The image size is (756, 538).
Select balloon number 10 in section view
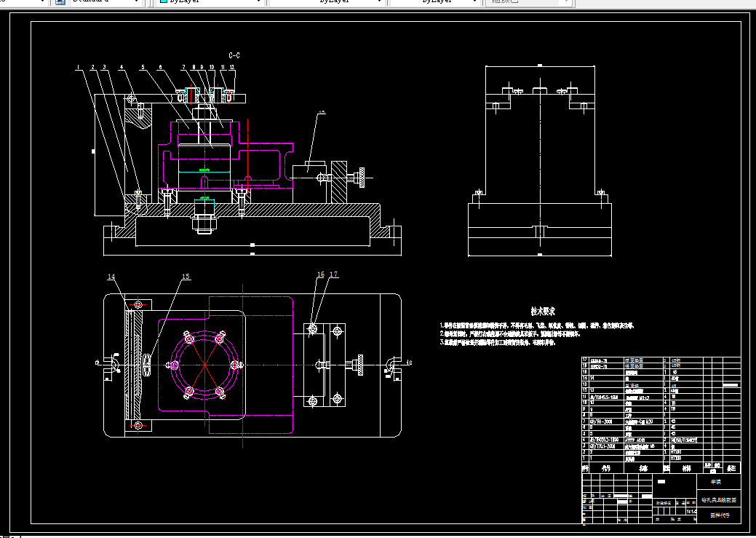[212, 68]
